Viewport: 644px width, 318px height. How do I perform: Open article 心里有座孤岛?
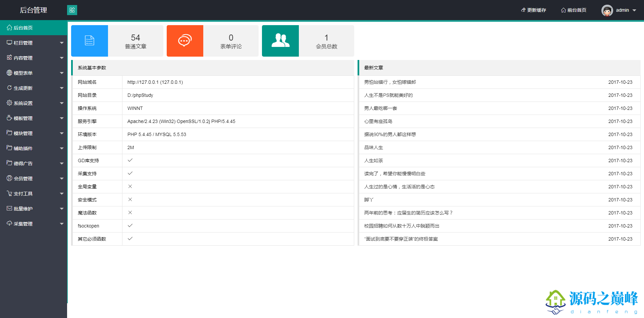click(378, 121)
